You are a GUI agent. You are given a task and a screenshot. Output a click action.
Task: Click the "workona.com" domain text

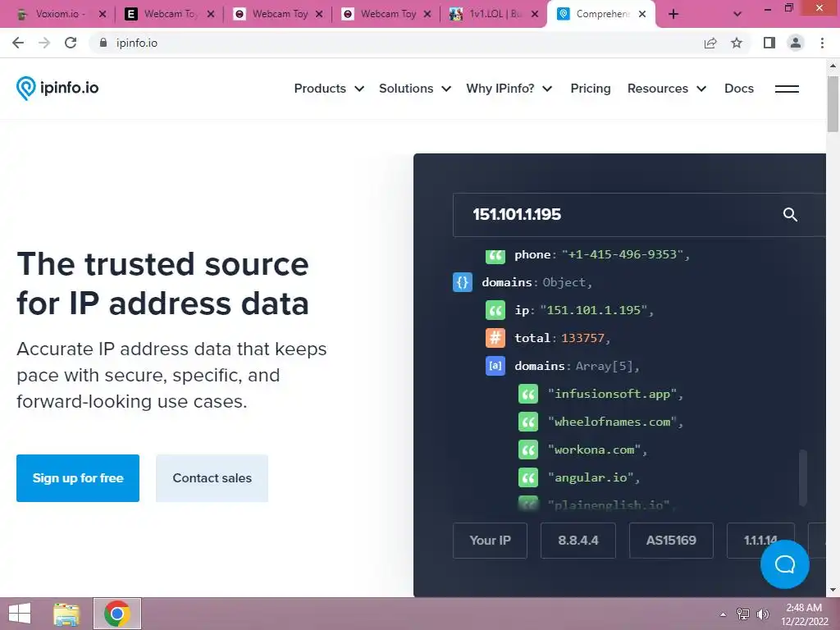point(594,450)
